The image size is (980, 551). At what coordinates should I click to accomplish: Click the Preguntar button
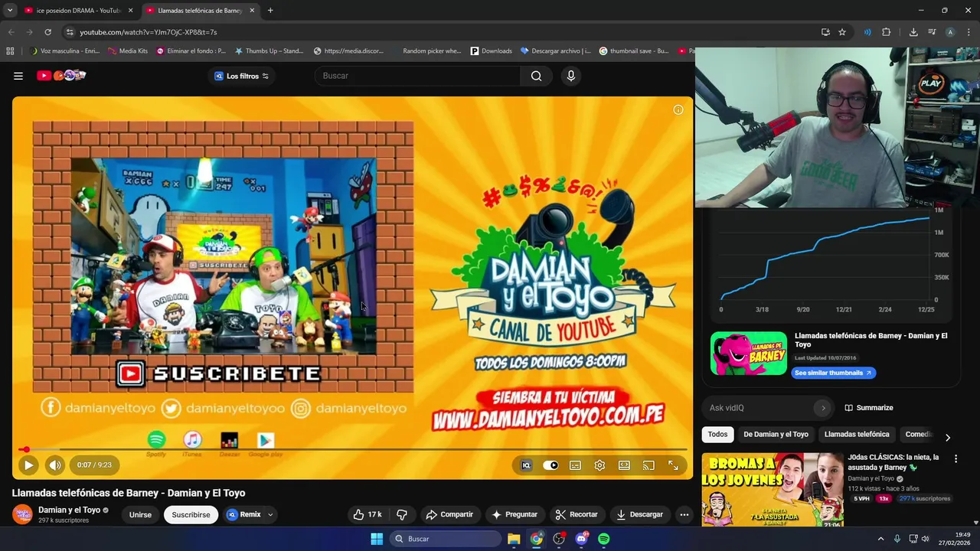click(514, 514)
